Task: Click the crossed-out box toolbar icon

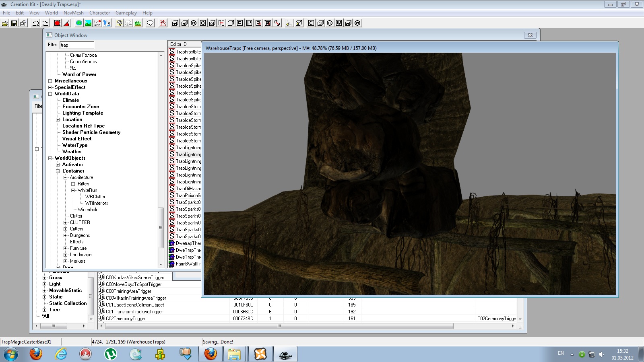Action: pos(268,23)
